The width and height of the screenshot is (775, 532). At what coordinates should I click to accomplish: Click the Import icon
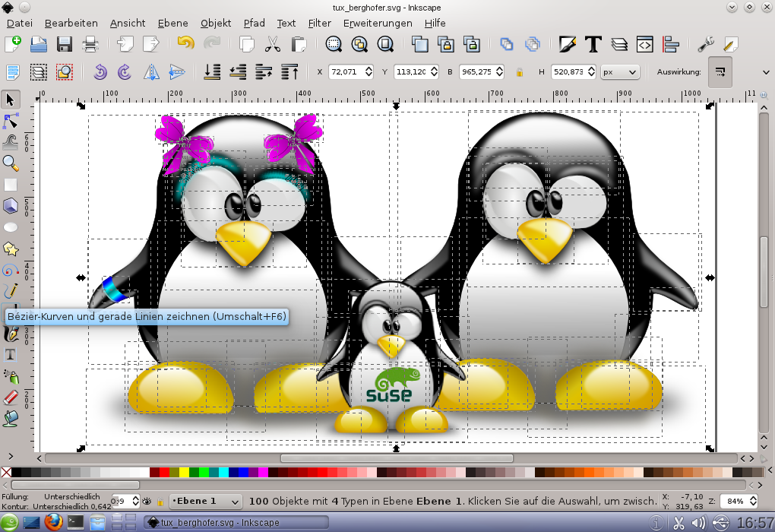click(x=125, y=44)
